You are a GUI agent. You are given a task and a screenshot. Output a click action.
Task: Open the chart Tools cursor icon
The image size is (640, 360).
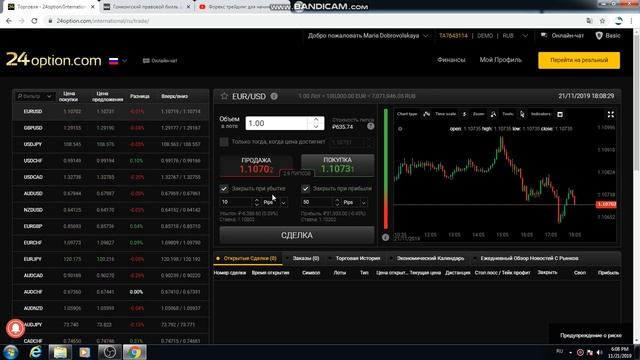pos(522,114)
